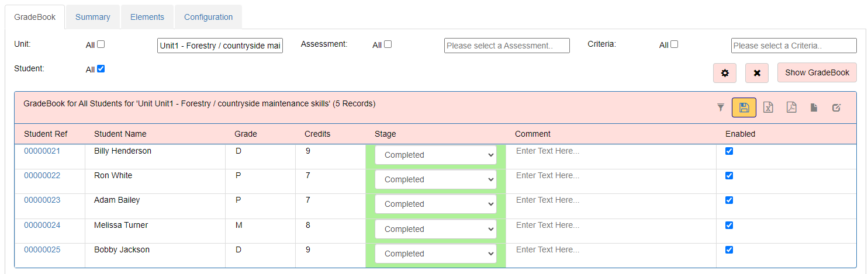Uncheck the Student All checkbox
The image size is (868, 274).
101,69
